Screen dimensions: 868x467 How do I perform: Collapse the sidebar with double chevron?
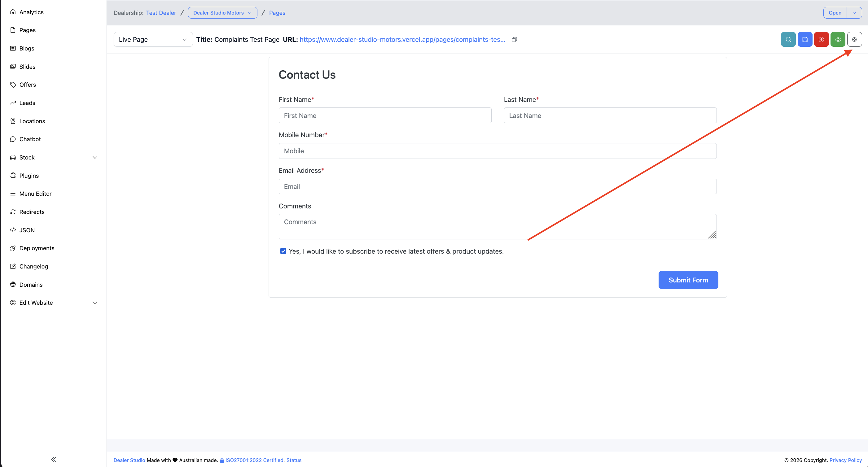click(x=54, y=459)
